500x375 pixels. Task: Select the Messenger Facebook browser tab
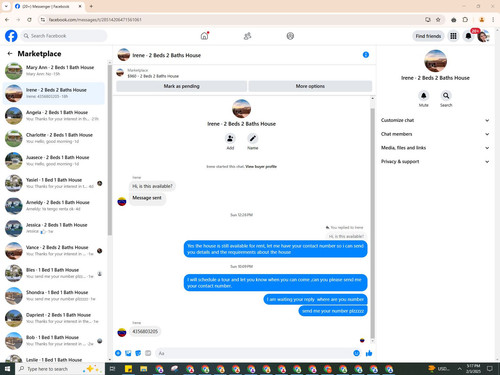[x=48, y=6]
